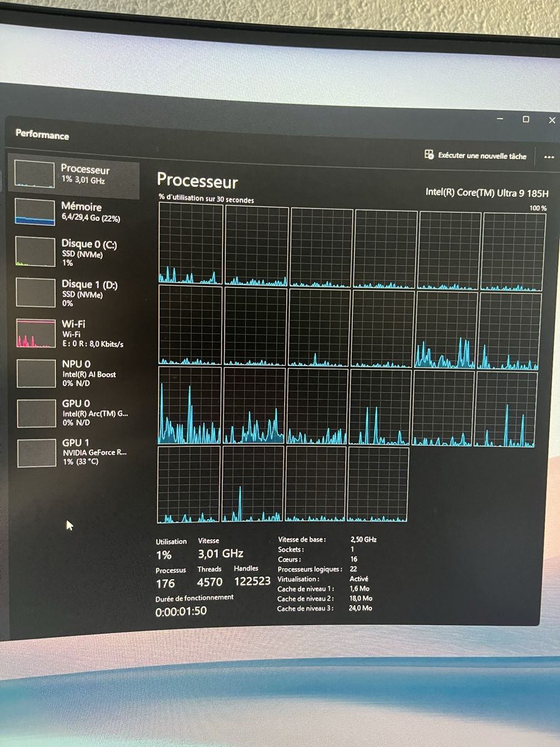The width and height of the screenshot is (560, 747).
Task: Switch to Disque 1 (D:) performance
Action: tap(73, 293)
